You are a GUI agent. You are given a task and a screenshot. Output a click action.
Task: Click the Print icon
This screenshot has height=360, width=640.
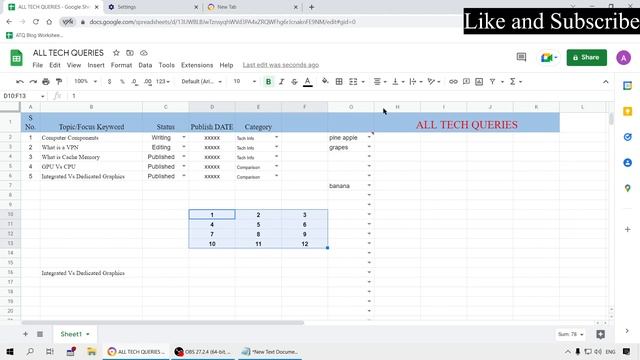[x=46, y=82]
